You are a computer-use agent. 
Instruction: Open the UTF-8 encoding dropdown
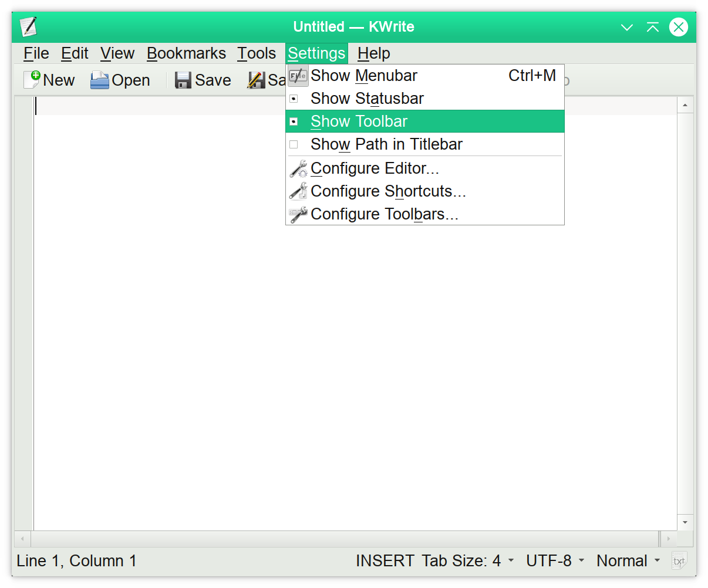[x=555, y=561]
